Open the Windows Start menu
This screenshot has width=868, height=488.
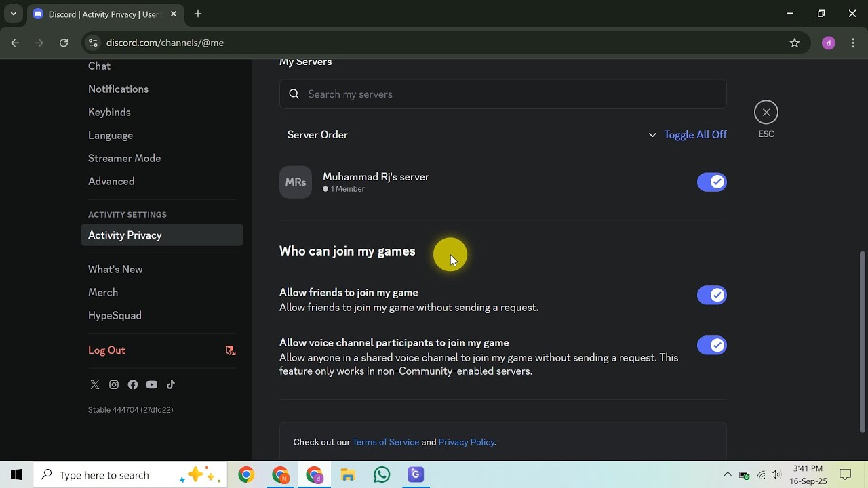(16, 475)
